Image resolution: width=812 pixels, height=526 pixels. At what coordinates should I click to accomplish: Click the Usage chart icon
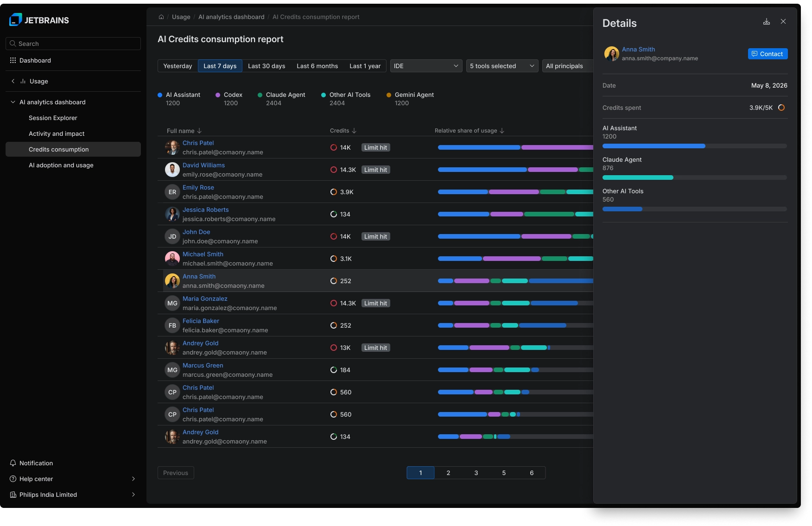tap(23, 82)
